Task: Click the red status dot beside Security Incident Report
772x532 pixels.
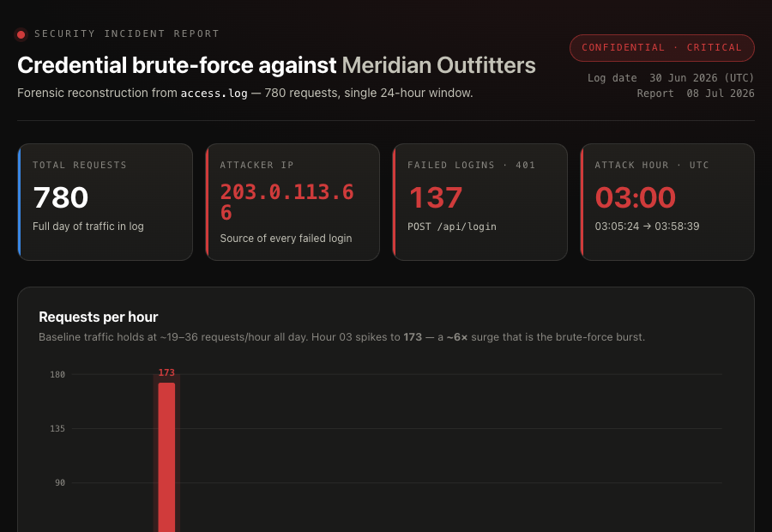Action: [21, 34]
